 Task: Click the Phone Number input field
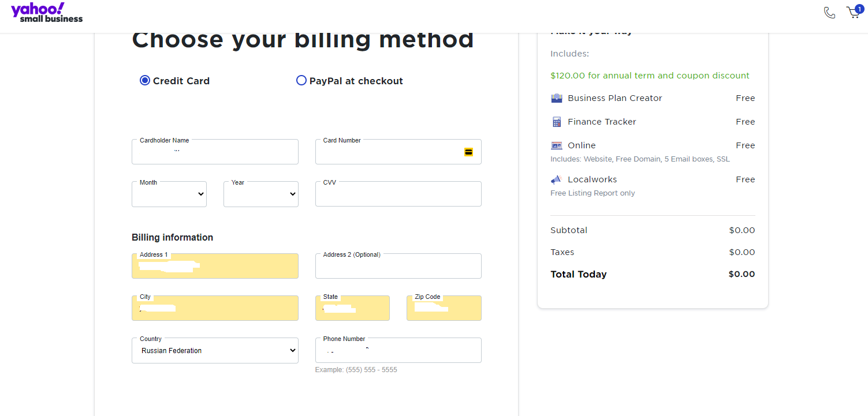(x=398, y=350)
